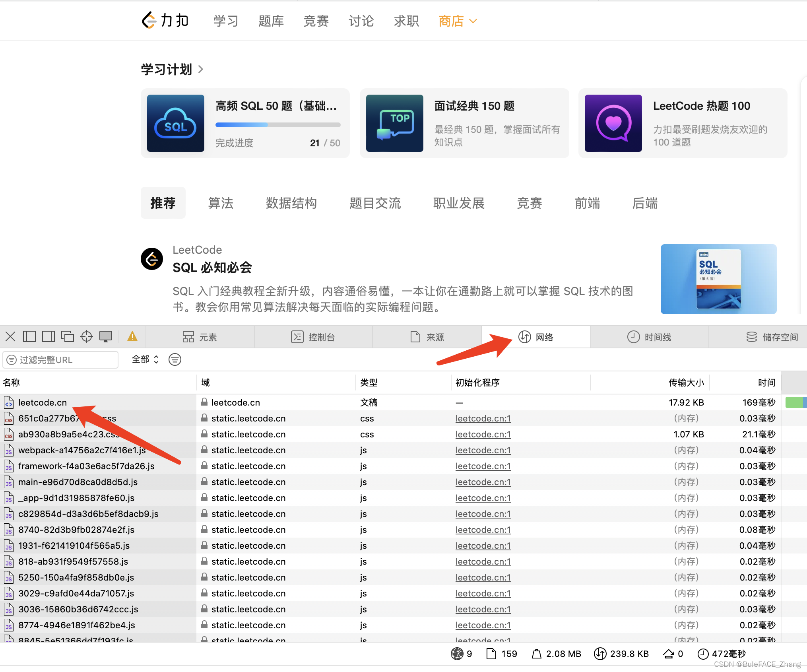
Task: Dock inspector to left side icon
Action: click(x=29, y=337)
